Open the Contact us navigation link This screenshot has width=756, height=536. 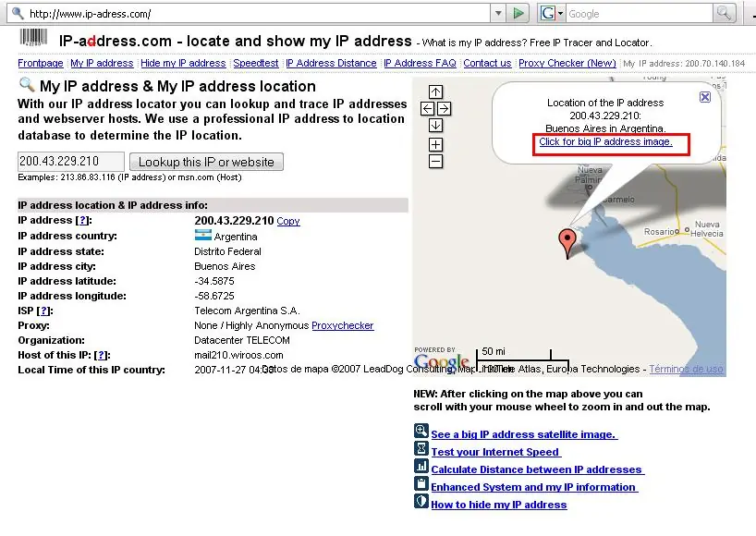pyautogui.click(x=487, y=63)
